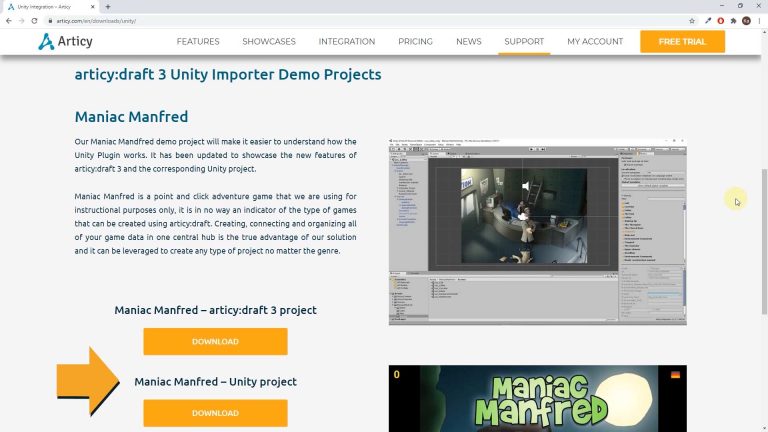Image resolution: width=768 pixels, height=432 pixels.
Task: Bookmark this page with the star icon
Action: pos(692,21)
